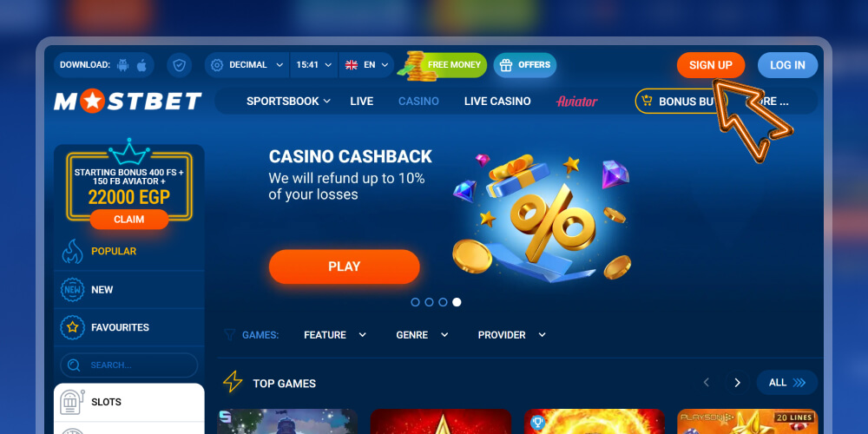Open the EN language dropdown
Viewport: 868px width, 434px height.
pyautogui.click(x=366, y=65)
